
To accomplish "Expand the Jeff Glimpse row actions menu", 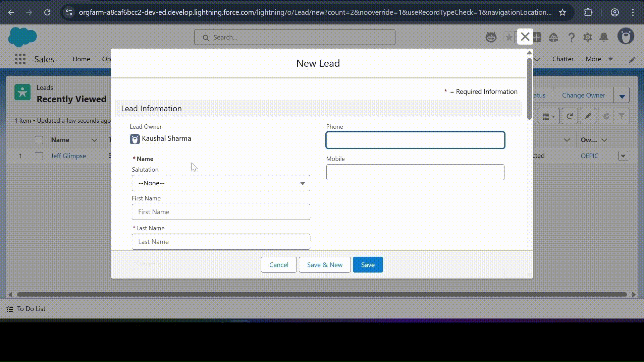I will pyautogui.click(x=623, y=156).
